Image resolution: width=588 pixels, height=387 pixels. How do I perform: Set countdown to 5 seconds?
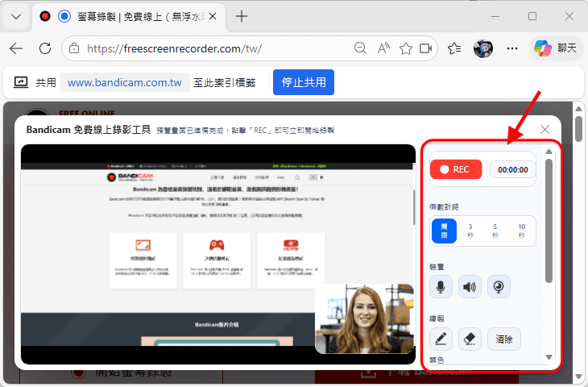pyautogui.click(x=495, y=231)
